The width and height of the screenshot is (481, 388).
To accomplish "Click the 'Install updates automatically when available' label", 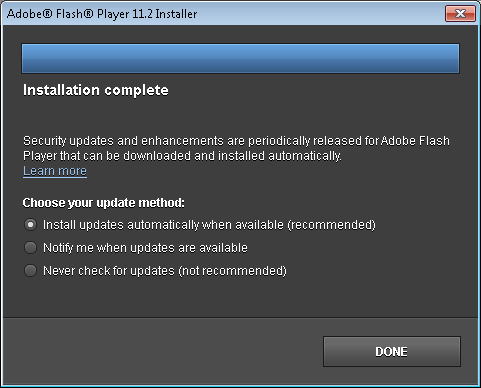I will coord(209,225).
